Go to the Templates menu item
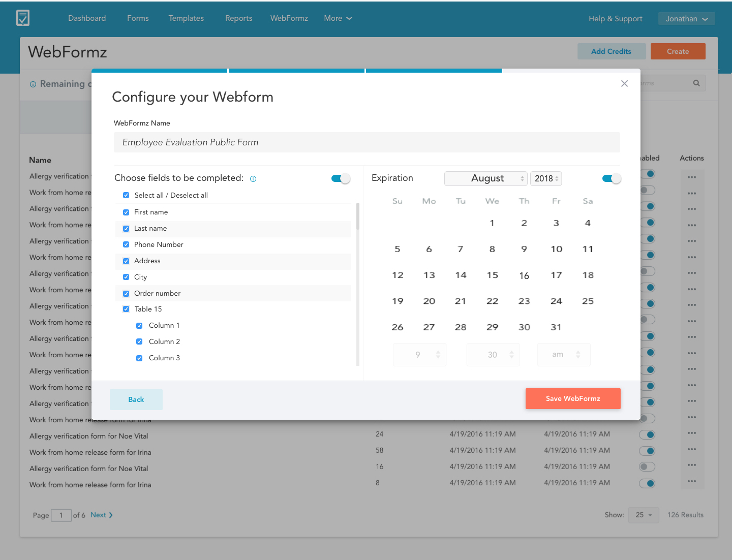The image size is (732, 560). (x=186, y=18)
